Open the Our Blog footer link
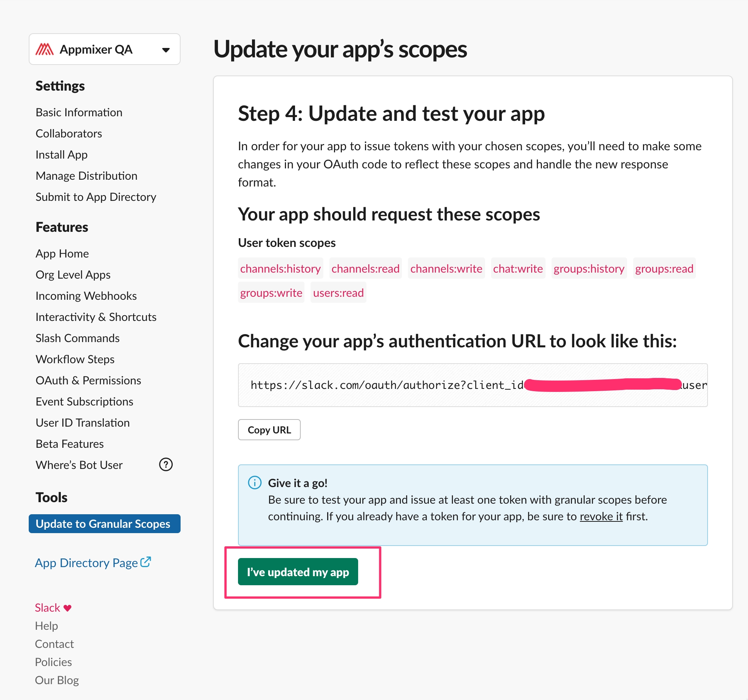This screenshot has height=700, width=748. point(57,680)
